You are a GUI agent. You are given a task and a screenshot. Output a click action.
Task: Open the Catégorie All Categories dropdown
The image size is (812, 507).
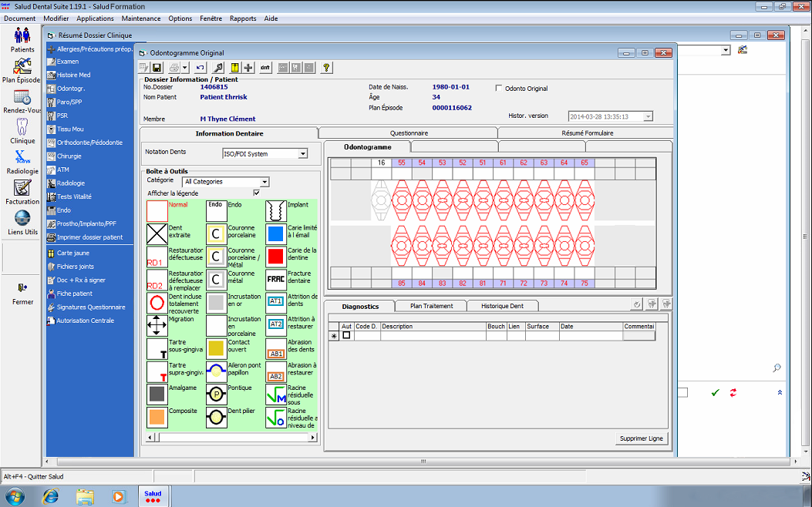coord(264,182)
